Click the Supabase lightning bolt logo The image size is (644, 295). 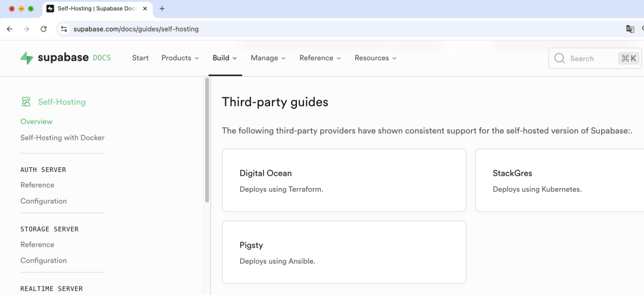[x=27, y=58]
